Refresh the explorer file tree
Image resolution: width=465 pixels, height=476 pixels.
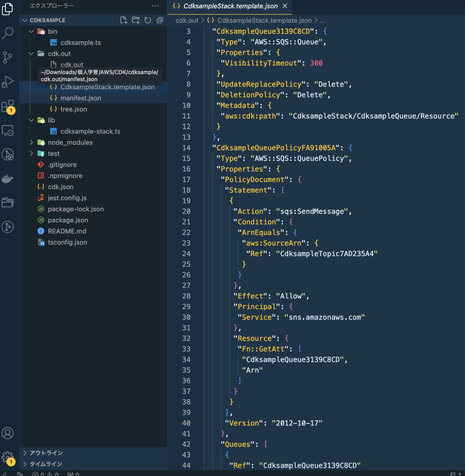point(147,20)
